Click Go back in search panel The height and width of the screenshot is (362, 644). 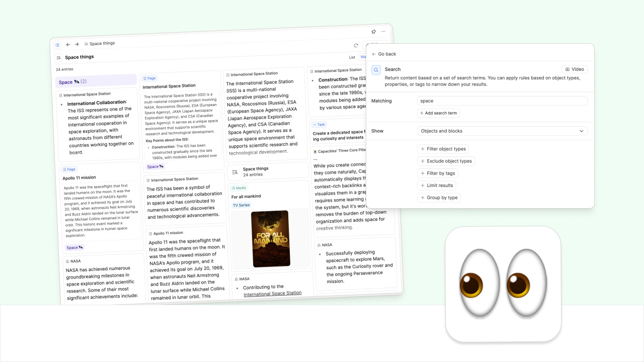[384, 54]
